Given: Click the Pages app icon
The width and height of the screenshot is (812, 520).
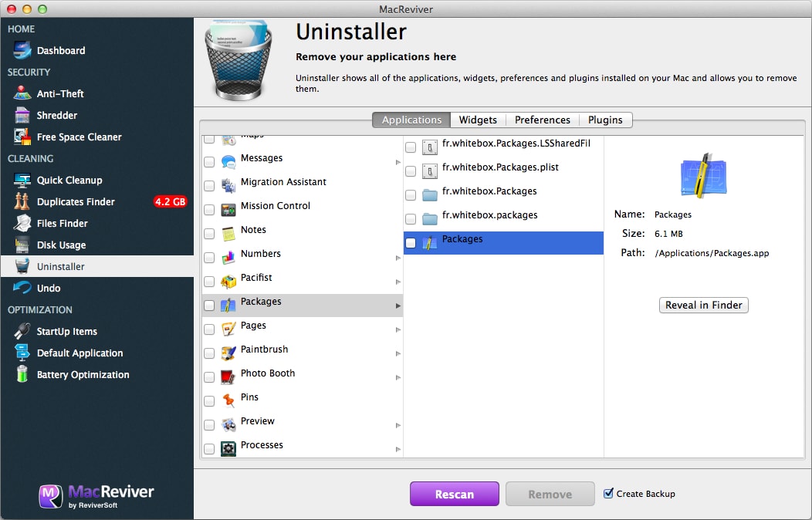Looking at the screenshot, I should tap(228, 329).
